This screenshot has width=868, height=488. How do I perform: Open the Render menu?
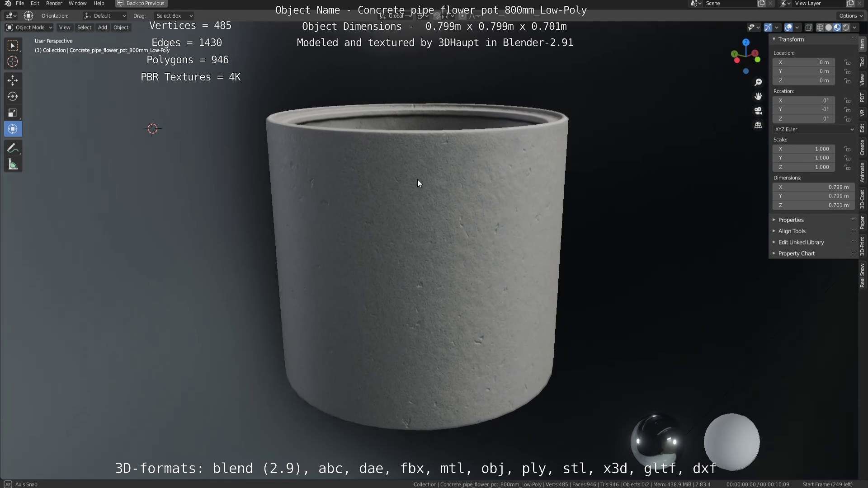click(54, 4)
